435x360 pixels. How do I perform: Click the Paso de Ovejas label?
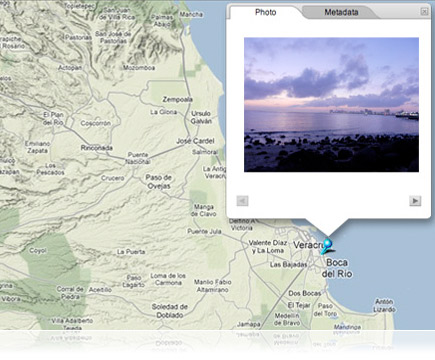click(159, 182)
